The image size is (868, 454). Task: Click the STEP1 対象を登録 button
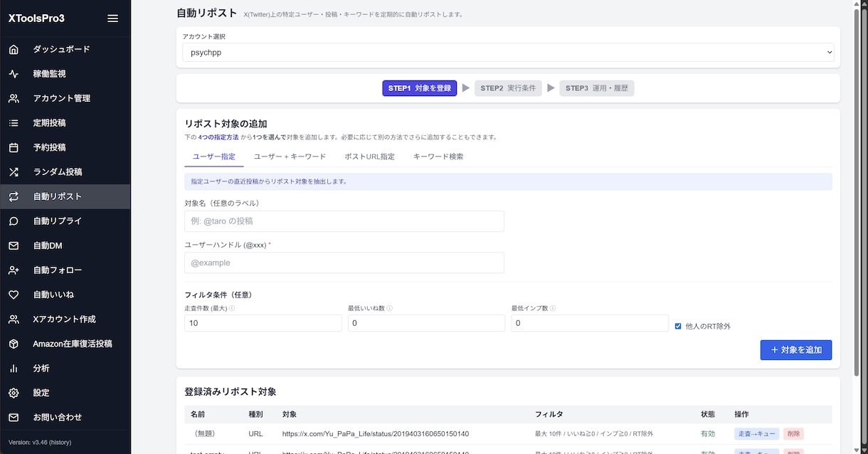[420, 88]
